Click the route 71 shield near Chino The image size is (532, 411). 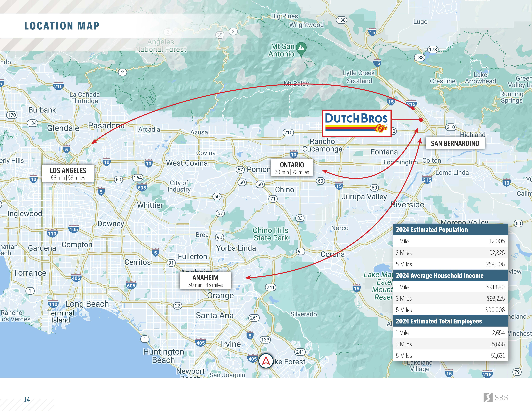click(x=273, y=199)
